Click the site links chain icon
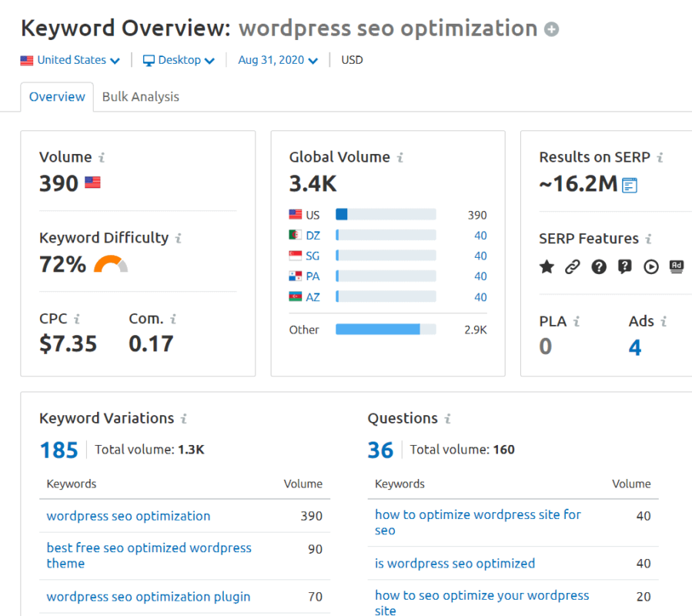The image size is (692, 616). pyautogui.click(x=573, y=266)
